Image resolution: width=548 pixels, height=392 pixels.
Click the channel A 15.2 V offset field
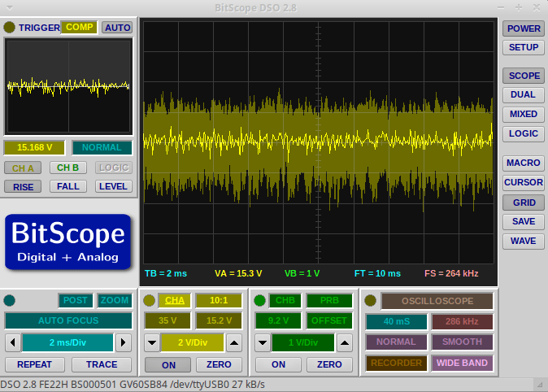click(219, 320)
